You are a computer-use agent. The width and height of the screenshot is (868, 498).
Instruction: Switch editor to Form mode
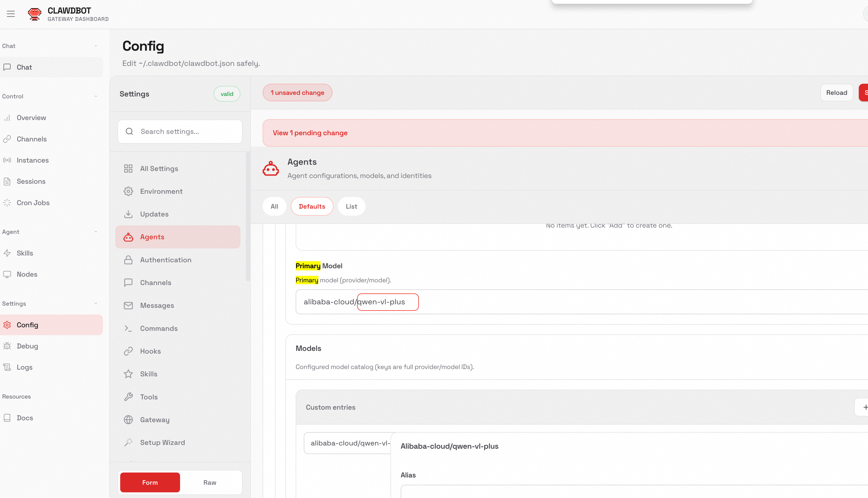click(x=150, y=482)
